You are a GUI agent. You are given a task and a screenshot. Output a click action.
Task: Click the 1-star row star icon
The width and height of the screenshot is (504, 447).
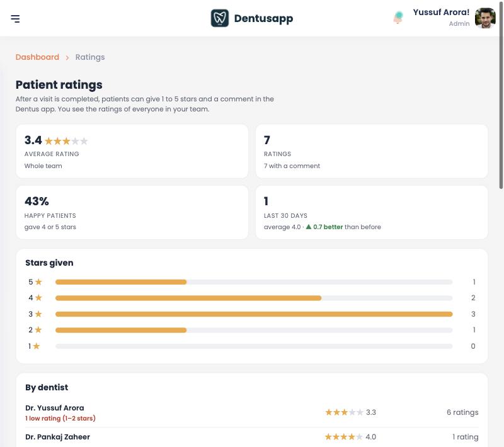click(x=37, y=346)
